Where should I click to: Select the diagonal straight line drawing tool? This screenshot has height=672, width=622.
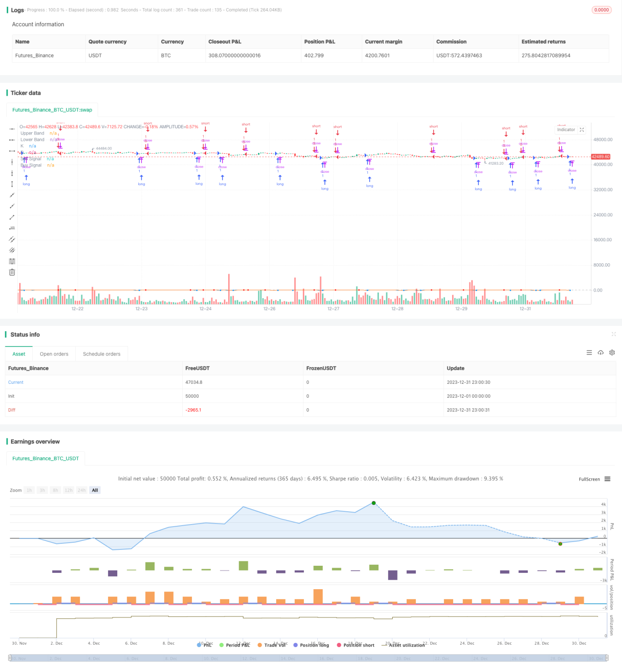pyautogui.click(x=12, y=195)
